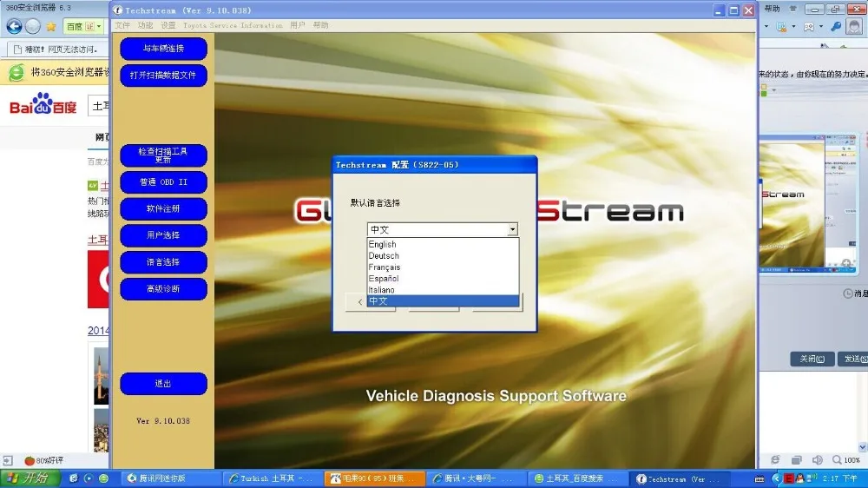This screenshot has width=868, height=488.
Task: Click the 关闭 button in chat window
Action: pyautogui.click(x=812, y=359)
